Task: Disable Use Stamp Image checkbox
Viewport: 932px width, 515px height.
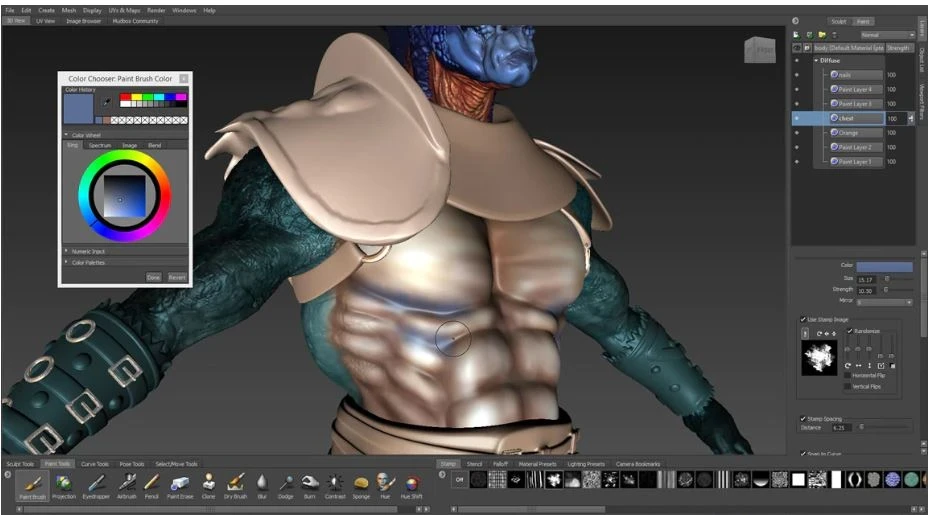Action: 804,319
